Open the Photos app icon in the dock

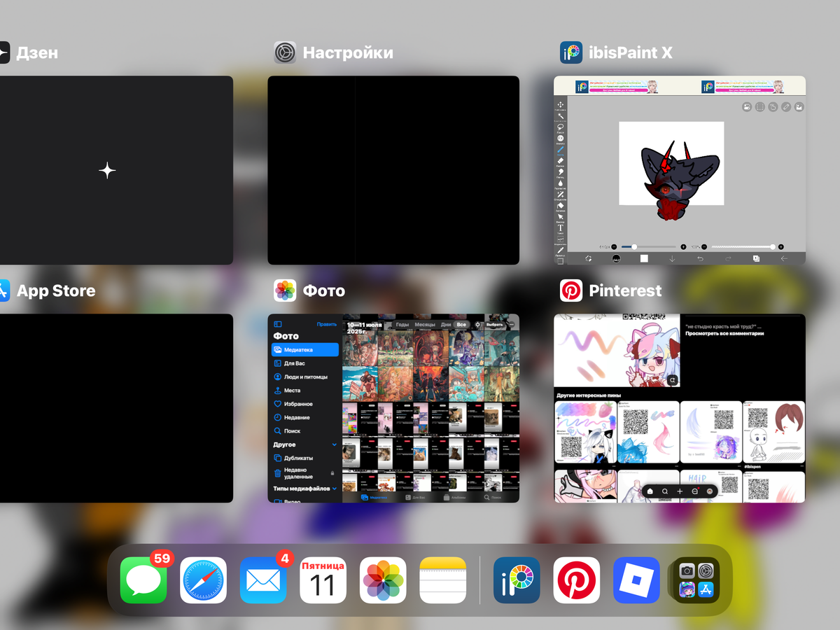pos(383,580)
